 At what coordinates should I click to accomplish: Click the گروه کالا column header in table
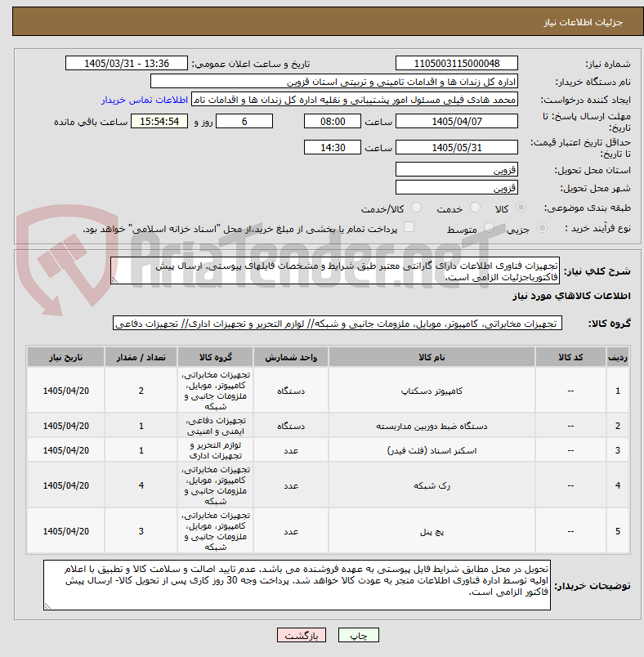pos(216,357)
